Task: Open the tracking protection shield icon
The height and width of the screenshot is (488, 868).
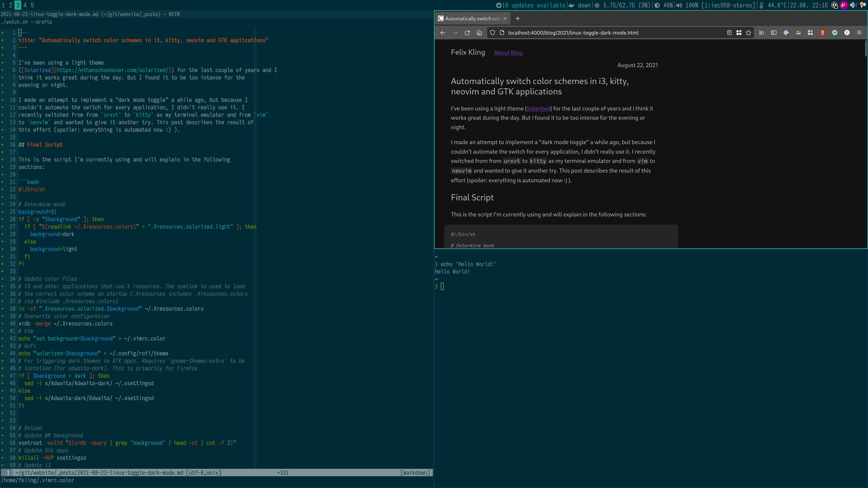Action: pos(492,33)
